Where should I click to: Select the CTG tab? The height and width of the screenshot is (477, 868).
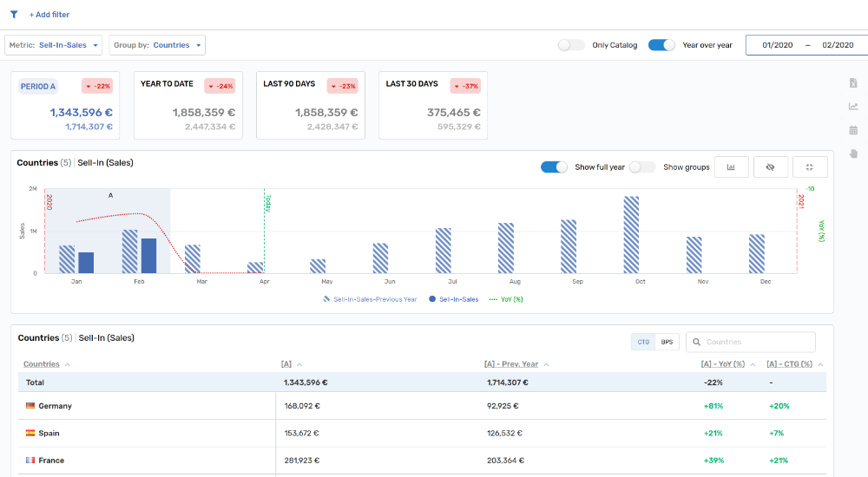643,342
